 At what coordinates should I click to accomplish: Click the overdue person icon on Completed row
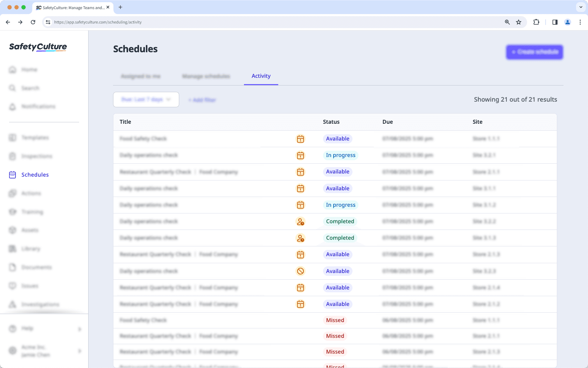300,222
